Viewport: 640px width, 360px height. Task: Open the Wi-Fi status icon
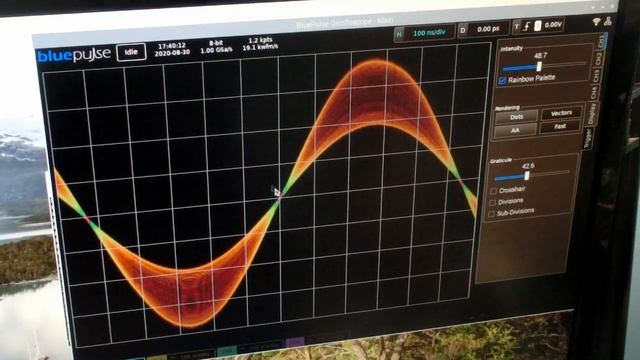pyautogui.click(x=596, y=22)
